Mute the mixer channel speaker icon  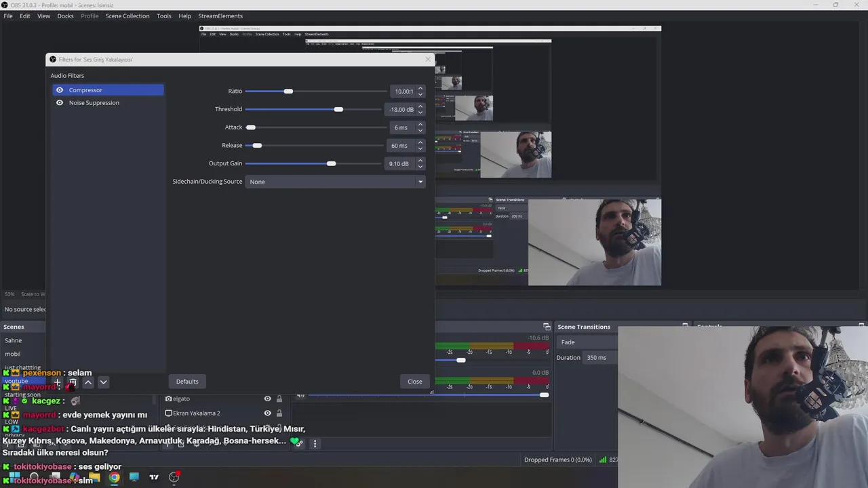pos(300,395)
